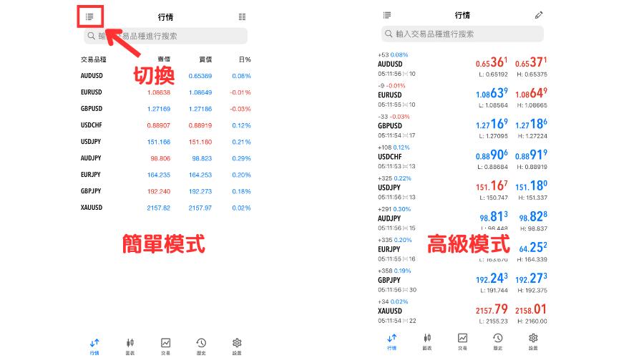This screenshot has width=644, height=358.
Task: Select 歷史 history icon in right bottom bar
Action: coord(498,341)
